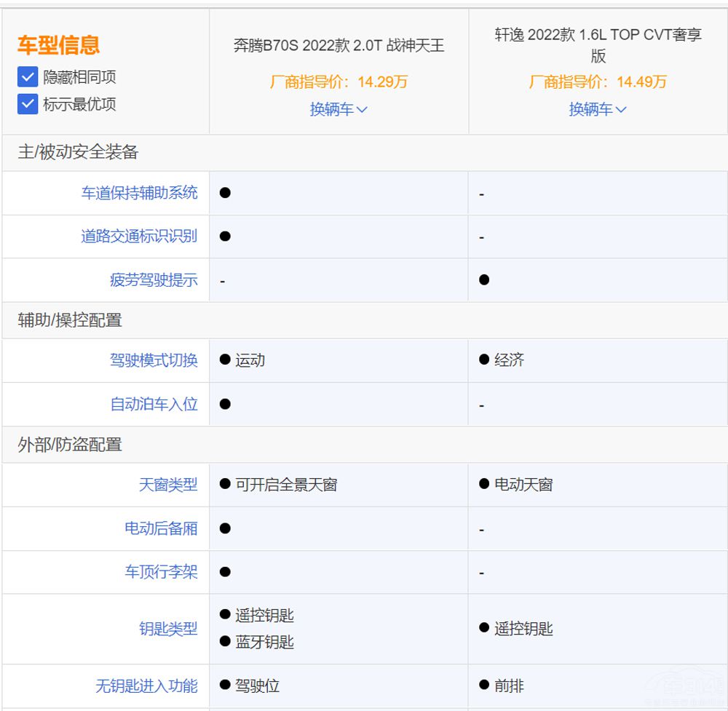Screen dimensions: 728x711
Task: Click the 主/被动安全装备 section header
Action: point(78,152)
